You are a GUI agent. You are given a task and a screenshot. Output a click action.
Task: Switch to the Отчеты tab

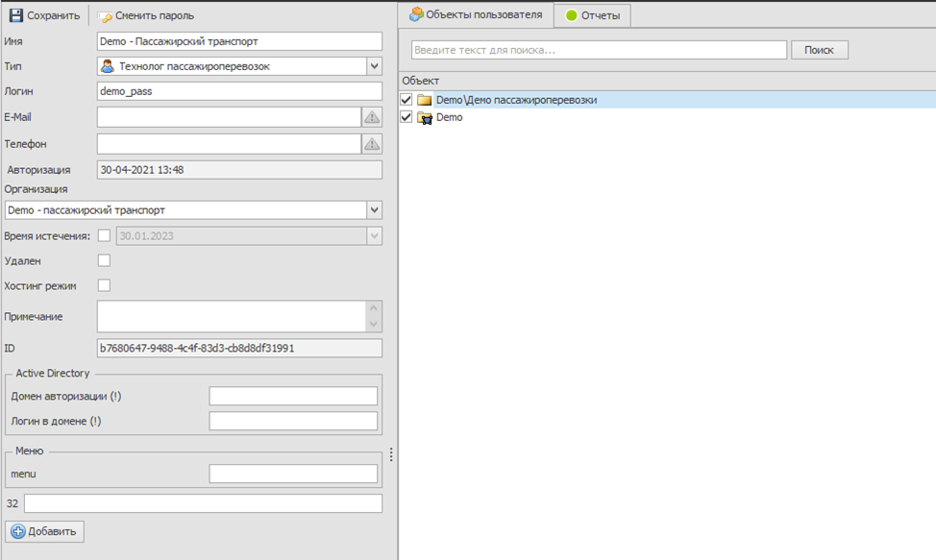(593, 15)
